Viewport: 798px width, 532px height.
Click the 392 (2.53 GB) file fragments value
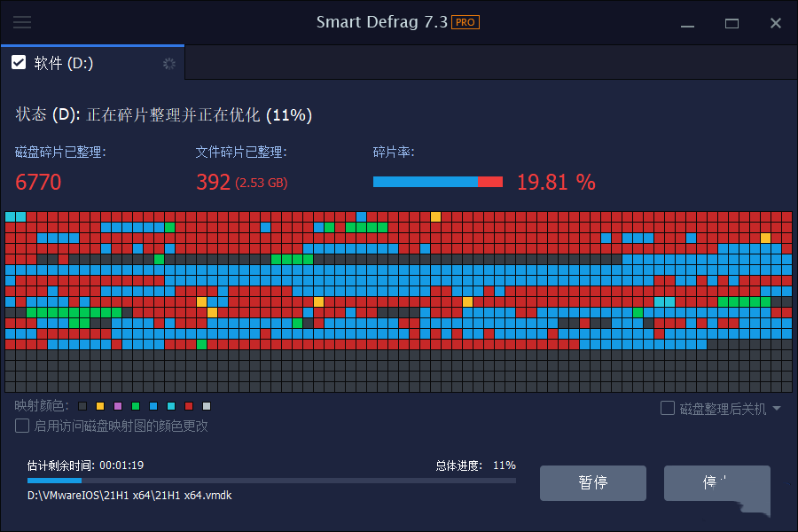[242, 182]
